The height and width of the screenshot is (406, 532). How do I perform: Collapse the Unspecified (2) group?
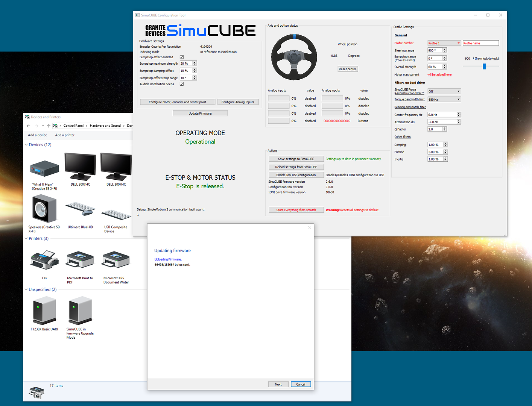(26, 289)
